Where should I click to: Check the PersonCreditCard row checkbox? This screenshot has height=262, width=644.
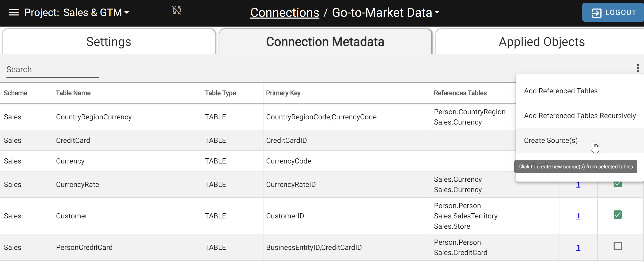click(x=617, y=246)
